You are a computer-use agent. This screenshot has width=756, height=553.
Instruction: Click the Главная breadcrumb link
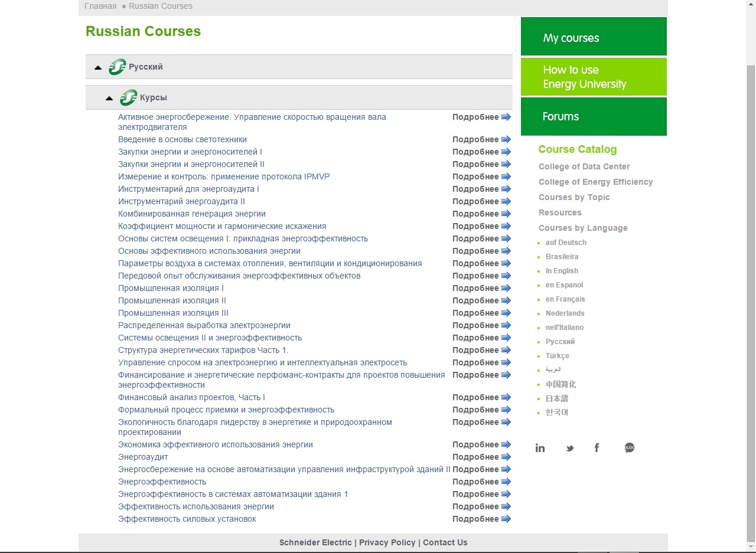coord(100,6)
